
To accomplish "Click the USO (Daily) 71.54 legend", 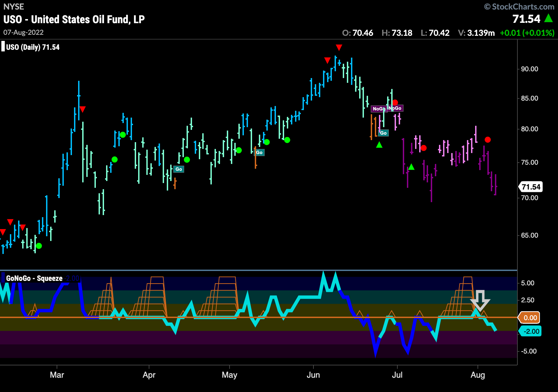I will [x=33, y=47].
